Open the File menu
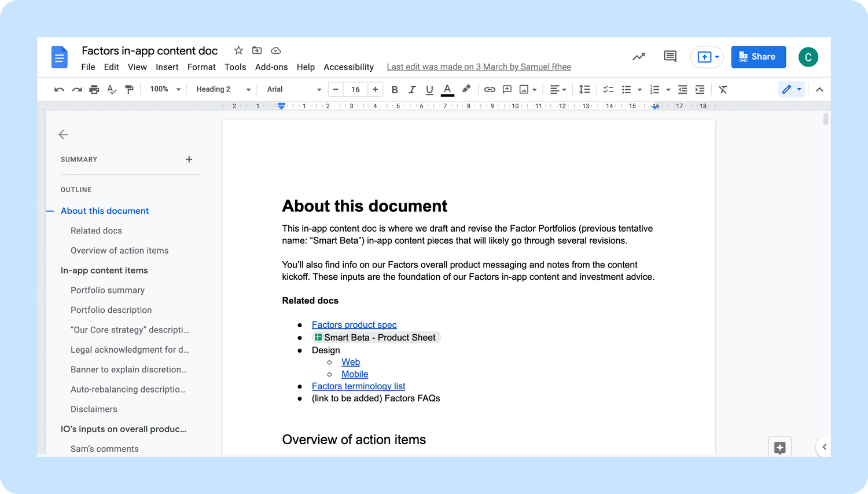Image resolution: width=868 pixels, height=494 pixels. click(x=88, y=67)
